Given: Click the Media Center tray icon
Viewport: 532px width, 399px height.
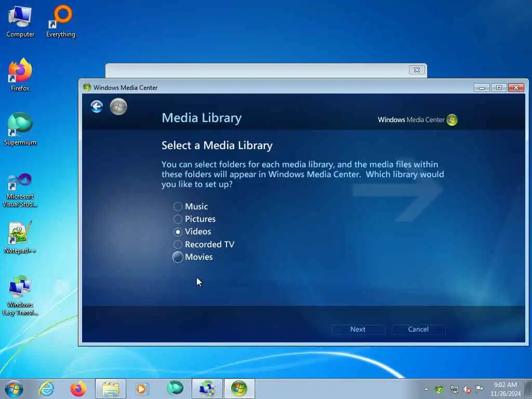Looking at the screenshot, I should pos(440,389).
